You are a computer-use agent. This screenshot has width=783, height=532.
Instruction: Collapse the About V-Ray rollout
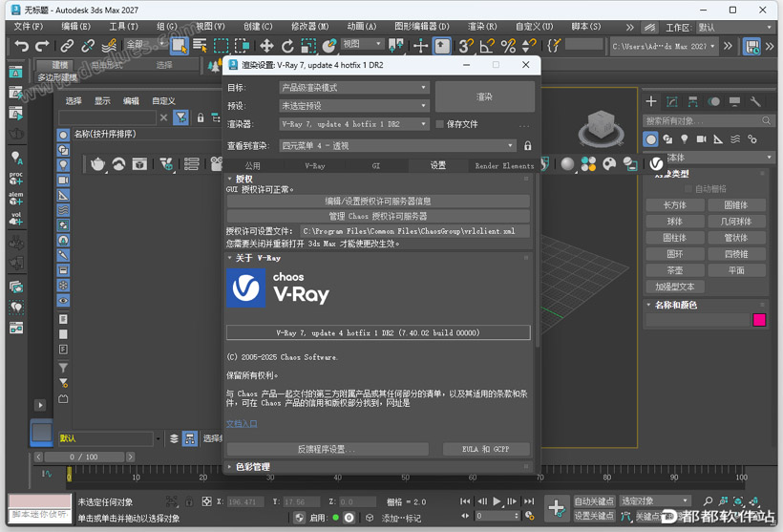click(x=230, y=258)
